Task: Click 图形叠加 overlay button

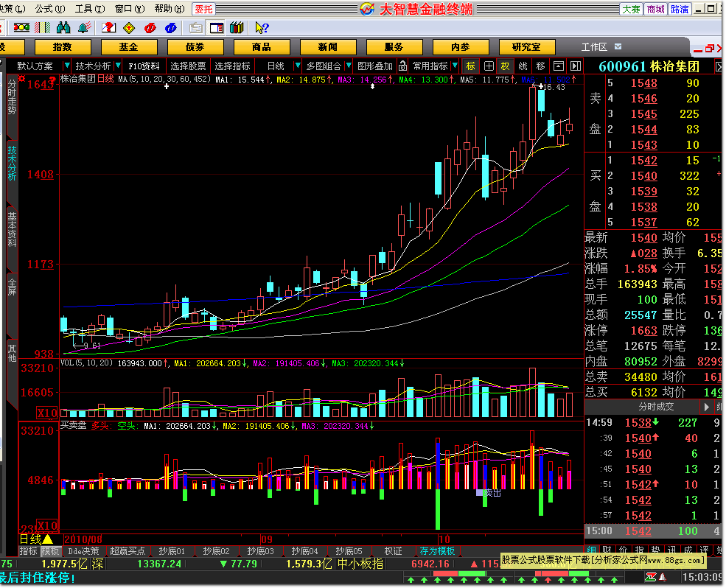Action: click(x=375, y=66)
